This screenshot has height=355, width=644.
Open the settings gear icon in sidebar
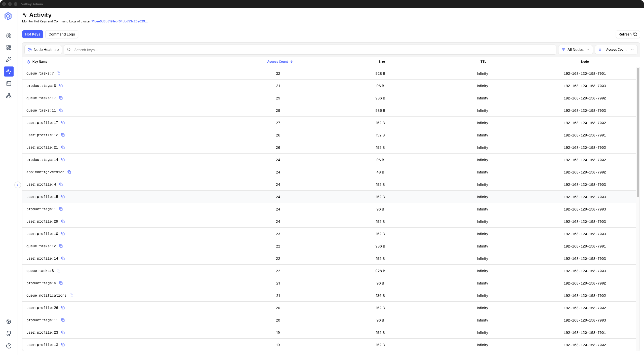[9, 322]
